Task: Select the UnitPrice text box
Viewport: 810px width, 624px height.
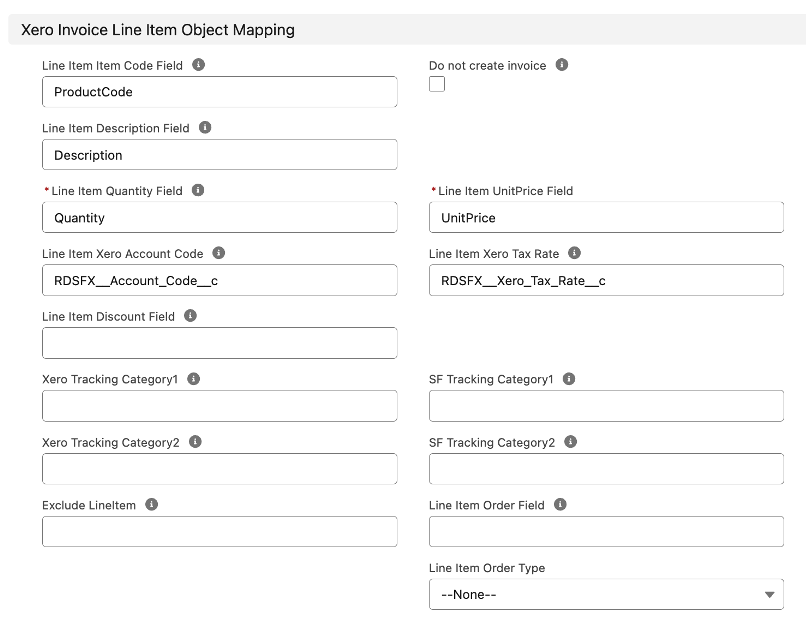Action: (x=606, y=217)
